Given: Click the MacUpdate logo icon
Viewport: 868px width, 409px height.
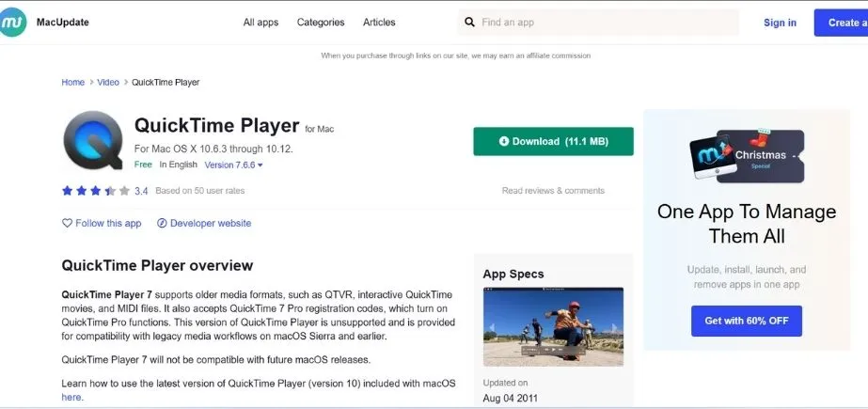Looking at the screenshot, I should click(13, 23).
